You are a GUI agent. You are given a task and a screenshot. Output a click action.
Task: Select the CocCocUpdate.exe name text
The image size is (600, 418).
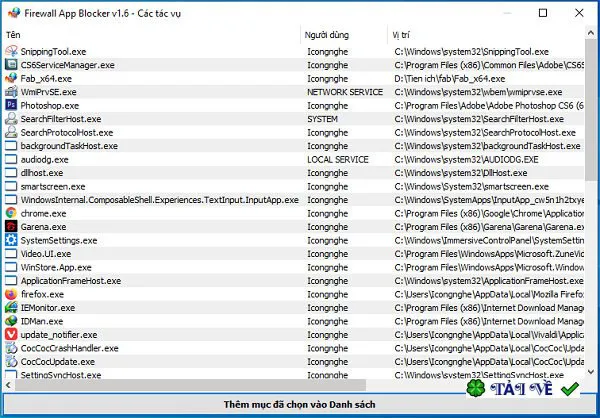(x=57, y=361)
